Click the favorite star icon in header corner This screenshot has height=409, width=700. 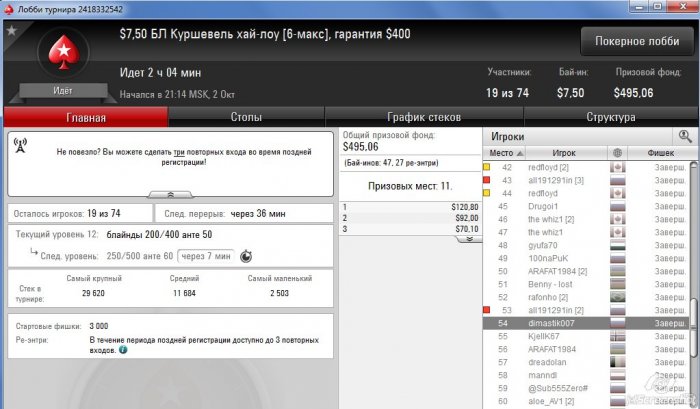[x=12, y=30]
